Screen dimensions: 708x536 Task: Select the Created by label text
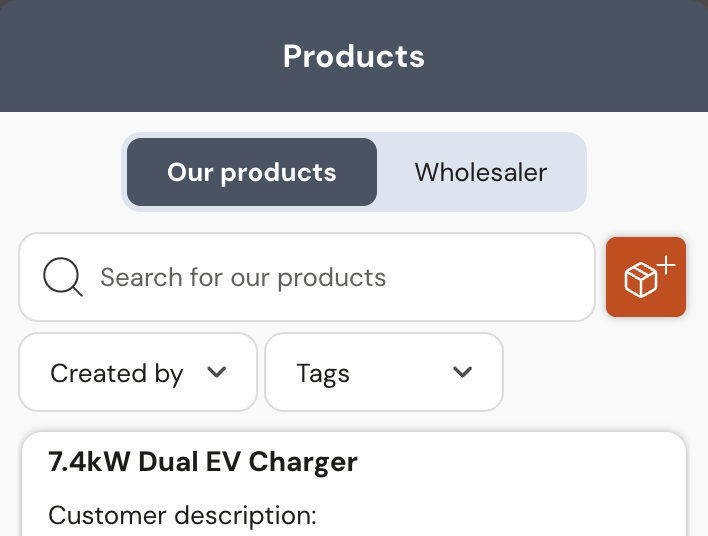pos(117,374)
